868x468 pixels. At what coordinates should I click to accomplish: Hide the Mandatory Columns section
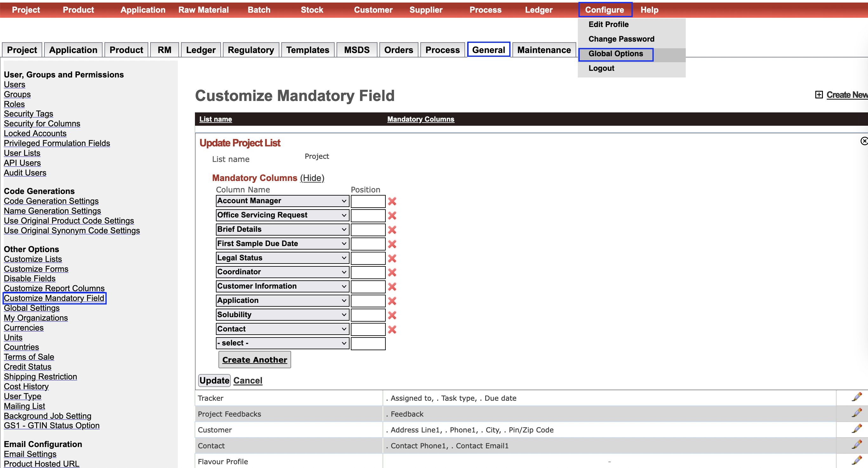(x=312, y=178)
